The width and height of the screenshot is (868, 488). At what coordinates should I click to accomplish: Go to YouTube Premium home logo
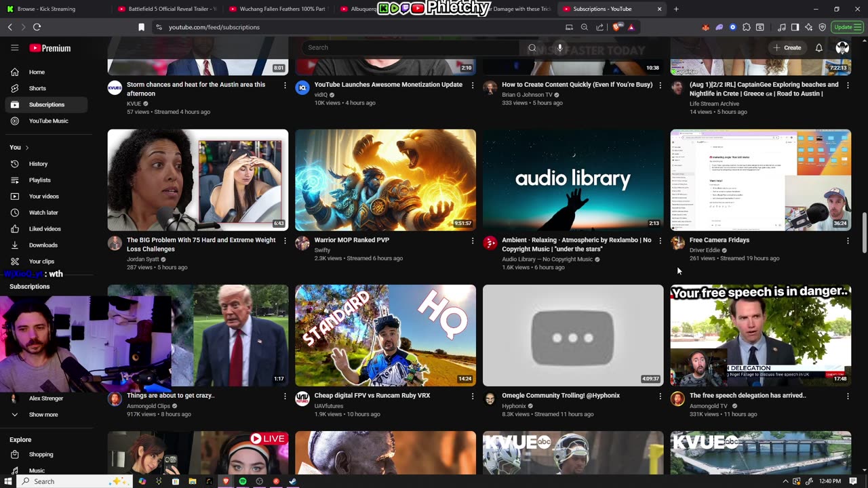point(50,48)
